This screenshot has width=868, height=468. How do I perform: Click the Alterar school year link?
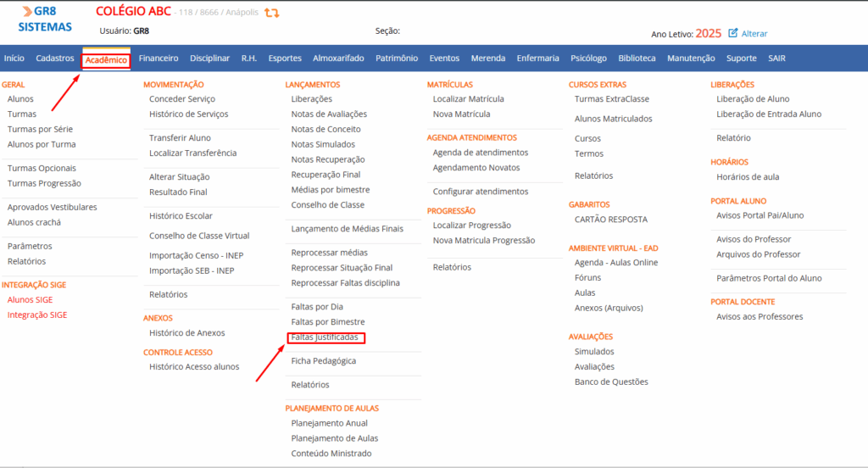pos(754,34)
